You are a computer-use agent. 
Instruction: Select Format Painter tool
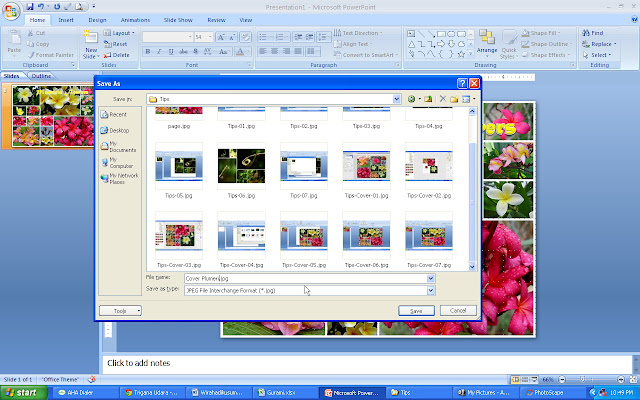click(51, 55)
